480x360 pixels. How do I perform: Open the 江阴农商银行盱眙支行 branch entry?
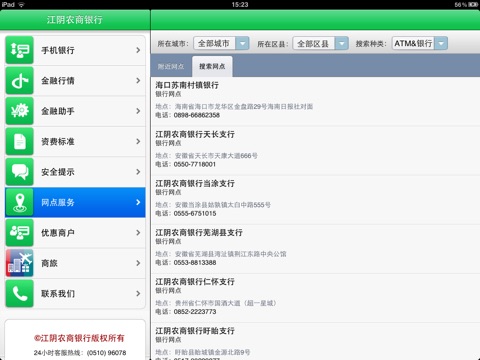point(315,342)
